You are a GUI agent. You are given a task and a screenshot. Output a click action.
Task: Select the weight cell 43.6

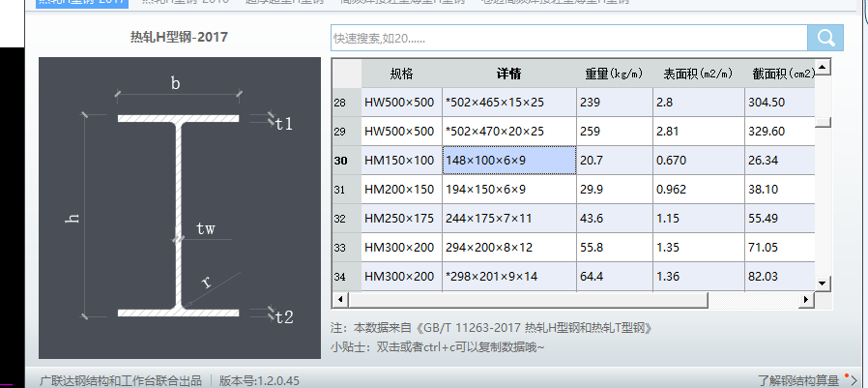615,219
